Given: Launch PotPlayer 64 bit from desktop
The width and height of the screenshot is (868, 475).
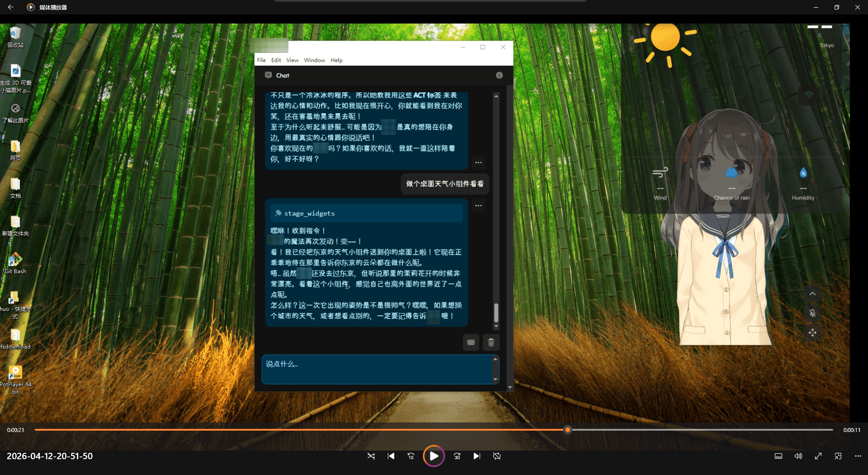Looking at the screenshot, I should pos(15,380).
